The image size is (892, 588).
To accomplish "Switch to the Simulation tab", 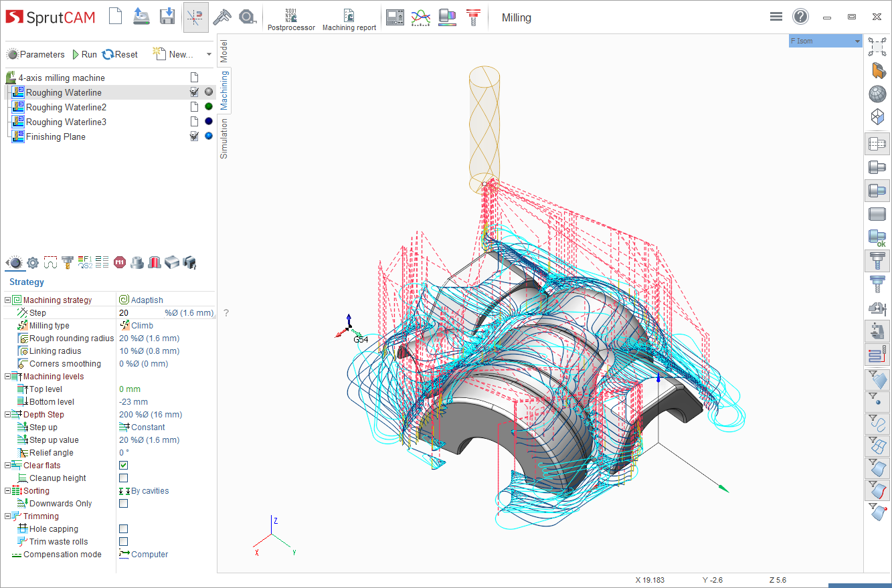I will point(224,139).
